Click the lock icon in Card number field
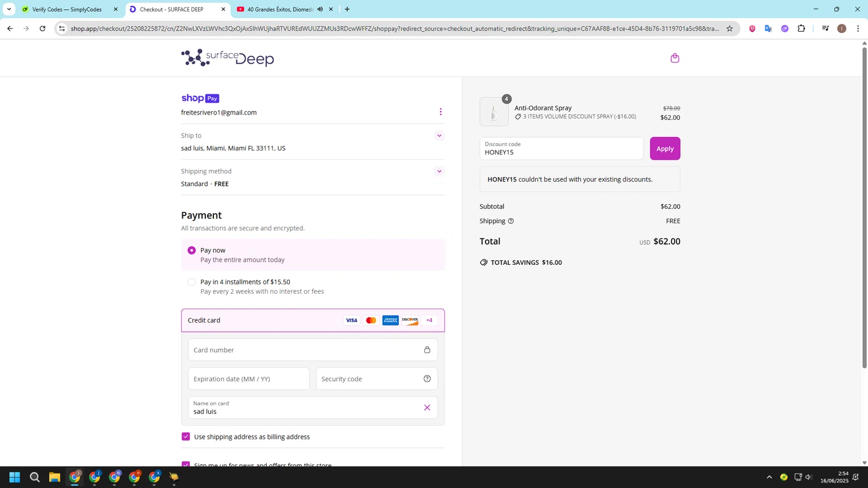The image size is (868, 488). [x=427, y=350]
